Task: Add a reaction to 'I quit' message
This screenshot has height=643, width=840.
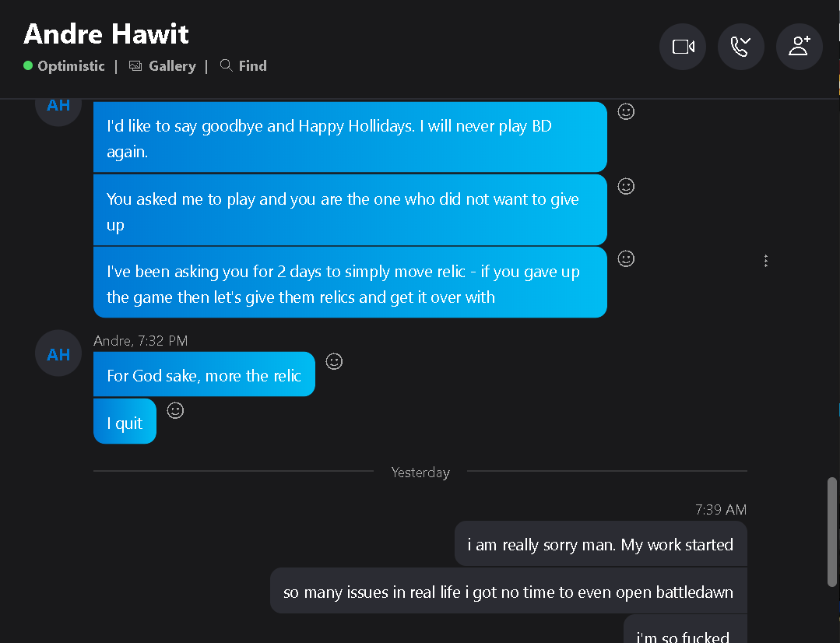Action: [x=175, y=410]
